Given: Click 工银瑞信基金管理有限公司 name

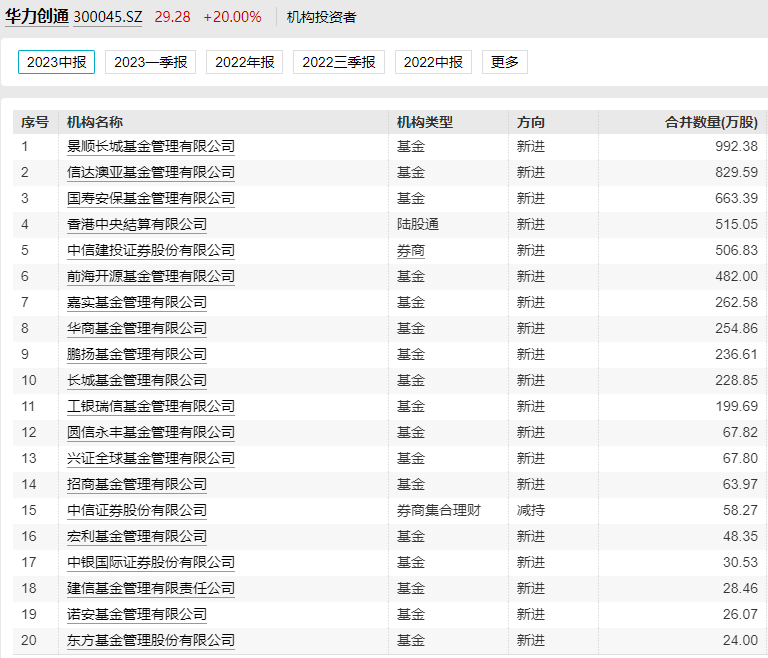Looking at the screenshot, I should coord(150,406).
